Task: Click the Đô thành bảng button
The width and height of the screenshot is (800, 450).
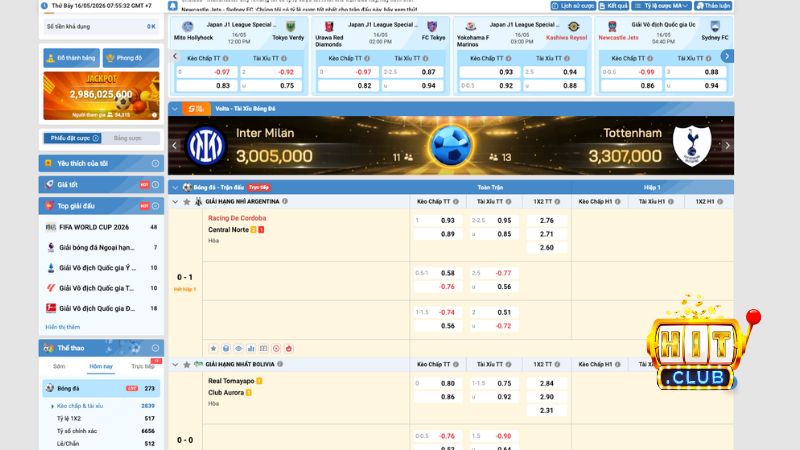Action: tap(71, 58)
